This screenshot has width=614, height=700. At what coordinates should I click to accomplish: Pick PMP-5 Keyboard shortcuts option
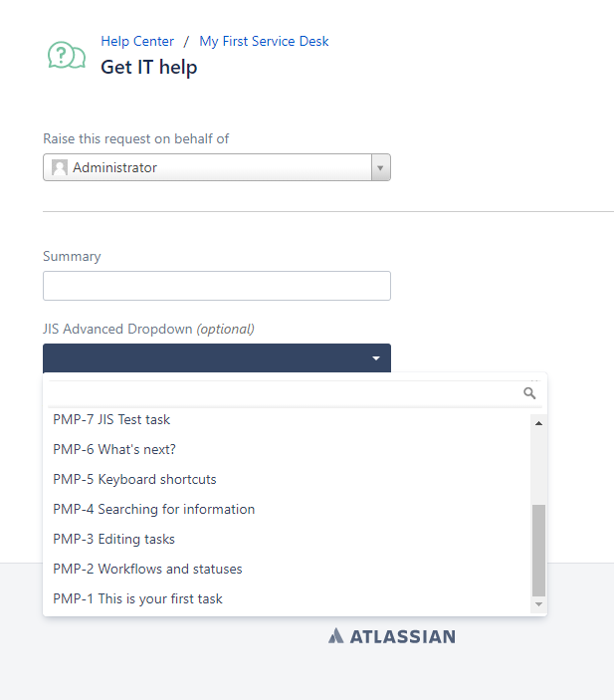click(134, 480)
